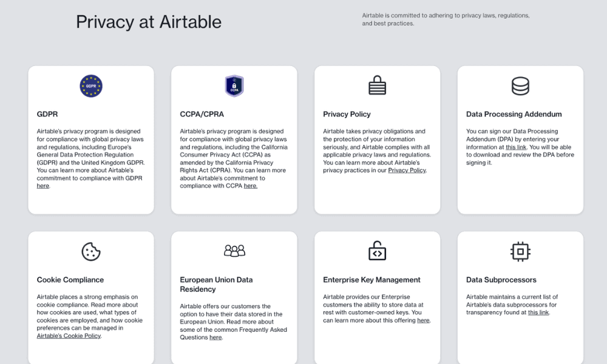
Task: Click the 'Privacy at Airtable' page heading
Action: [149, 22]
